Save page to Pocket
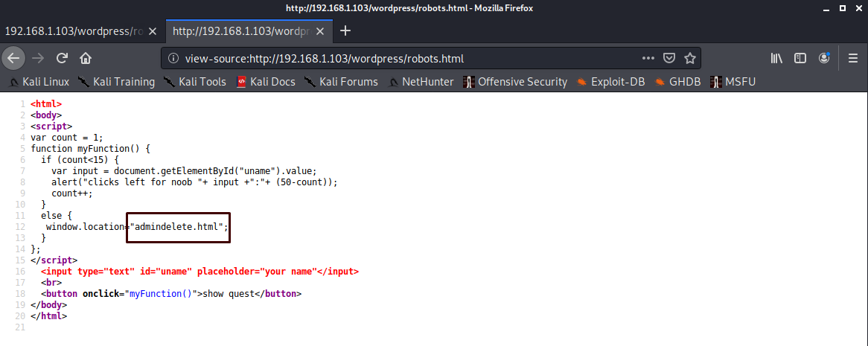868x346 pixels. [x=669, y=58]
